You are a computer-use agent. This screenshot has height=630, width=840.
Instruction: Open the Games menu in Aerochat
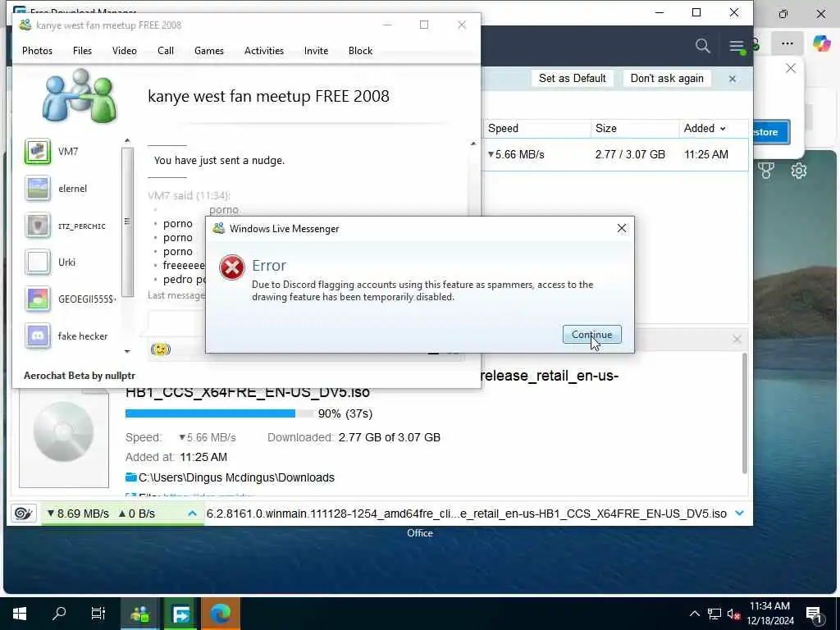(209, 51)
